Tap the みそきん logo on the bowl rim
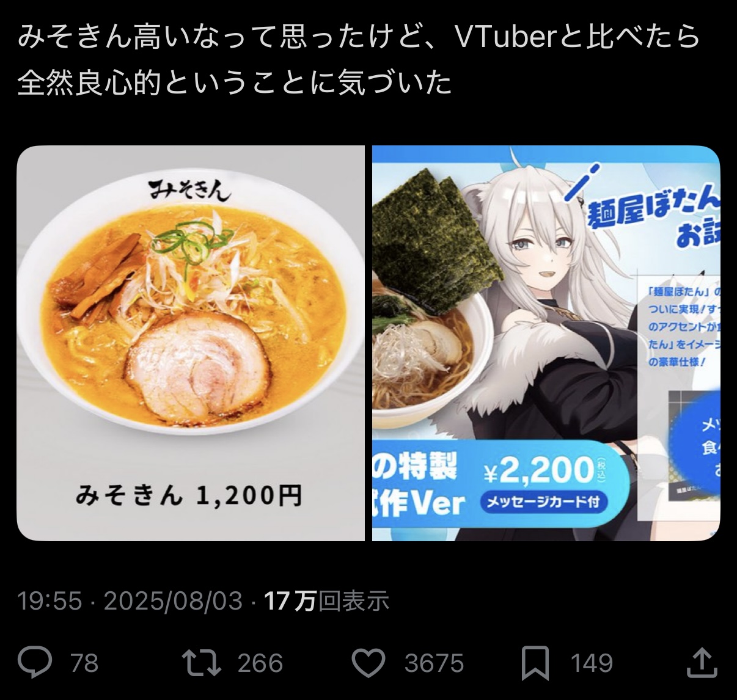Image resolution: width=737 pixels, height=700 pixels. point(190,190)
